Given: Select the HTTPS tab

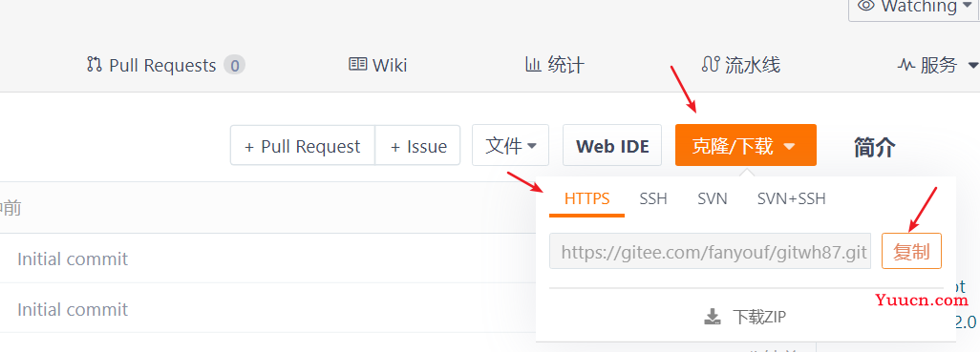Looking at the screenshot, I should pyautogui.click(x=586, y=199).
